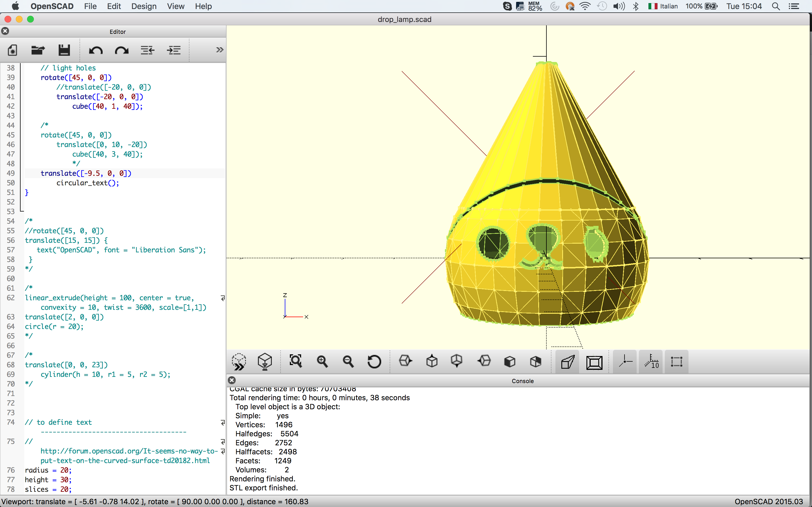Open the macOS Notification Center list
This screenshot has height=507, width=812.
(x=794, y=6)
